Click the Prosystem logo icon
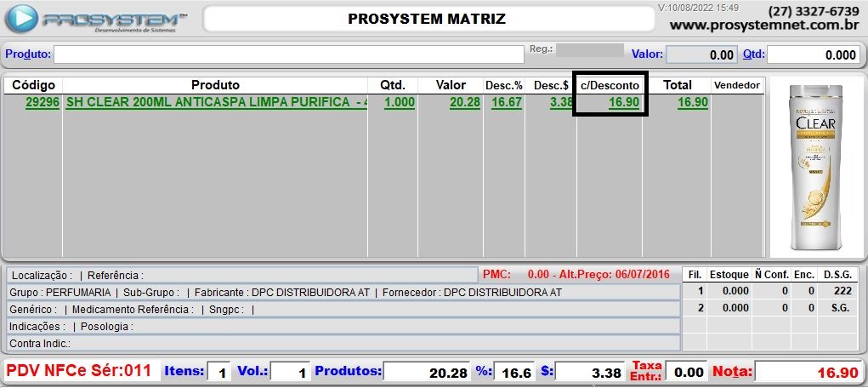Viewport: 868px width, 388px height. pos(21,18)
